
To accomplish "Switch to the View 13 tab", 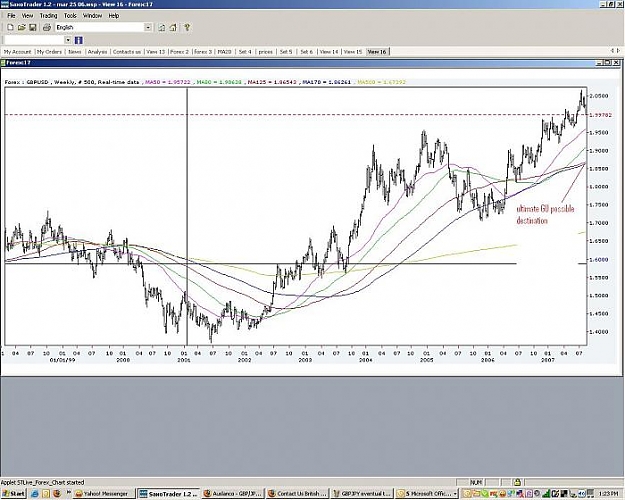I will click(155, 52).
